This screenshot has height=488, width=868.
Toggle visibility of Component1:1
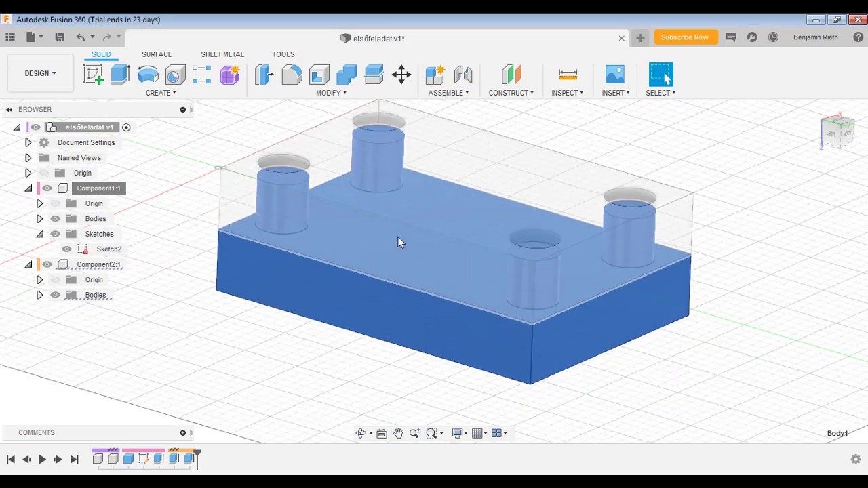click(47, 188)
